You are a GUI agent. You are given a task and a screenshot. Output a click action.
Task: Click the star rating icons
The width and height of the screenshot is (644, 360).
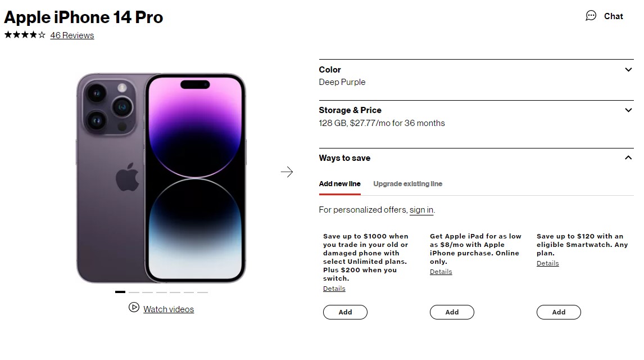(x=25, y=35)
